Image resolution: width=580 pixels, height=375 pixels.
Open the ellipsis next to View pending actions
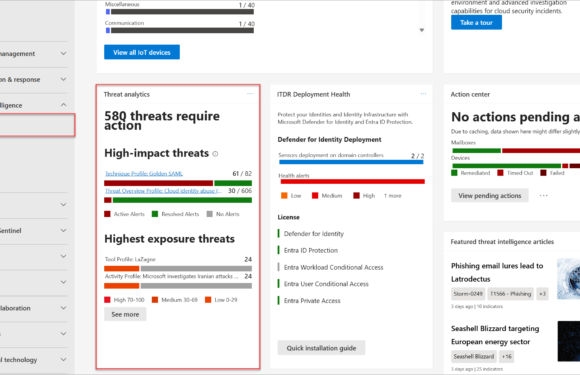[543, 195]
